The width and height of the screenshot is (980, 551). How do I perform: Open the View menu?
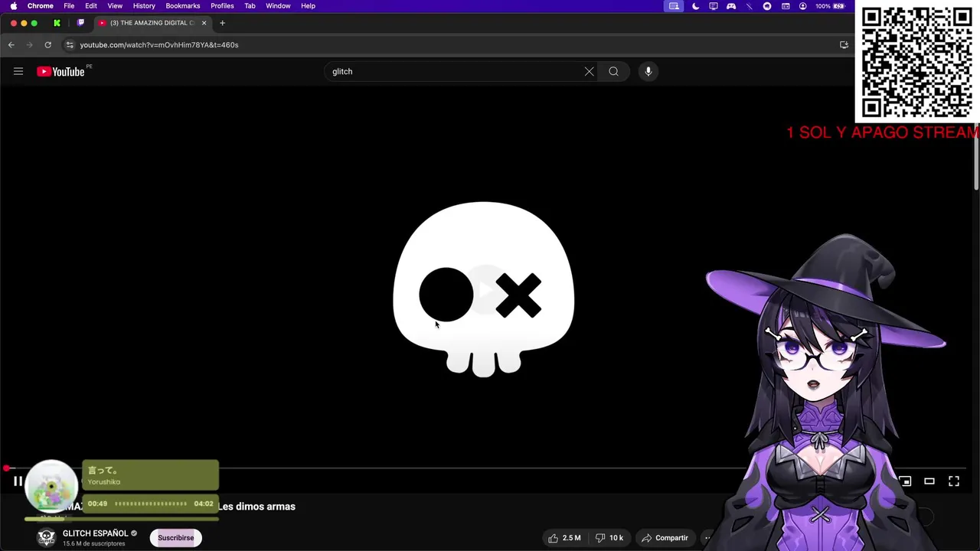click(115, 6)
